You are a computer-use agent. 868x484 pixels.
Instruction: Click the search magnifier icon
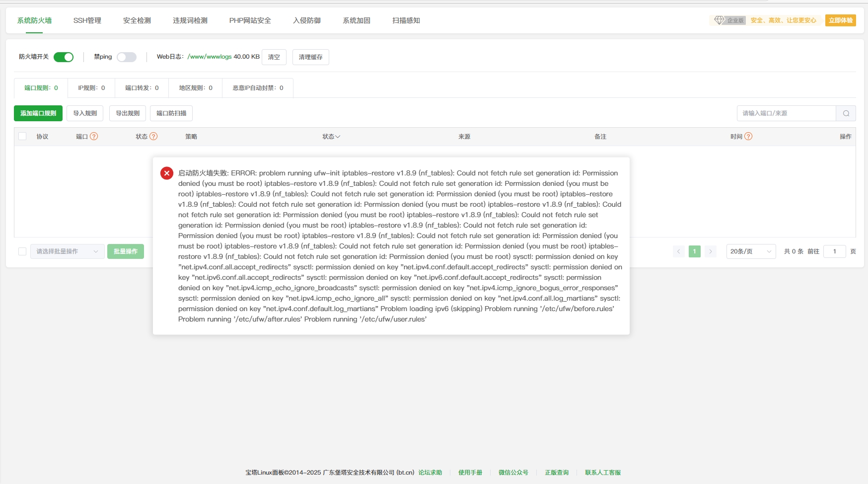(846, 113)
